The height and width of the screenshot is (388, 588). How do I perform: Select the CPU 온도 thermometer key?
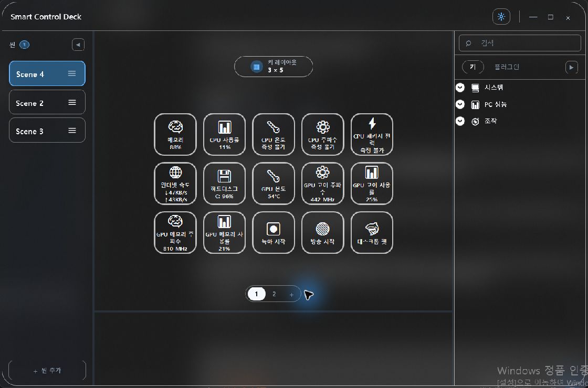point(274,134)
